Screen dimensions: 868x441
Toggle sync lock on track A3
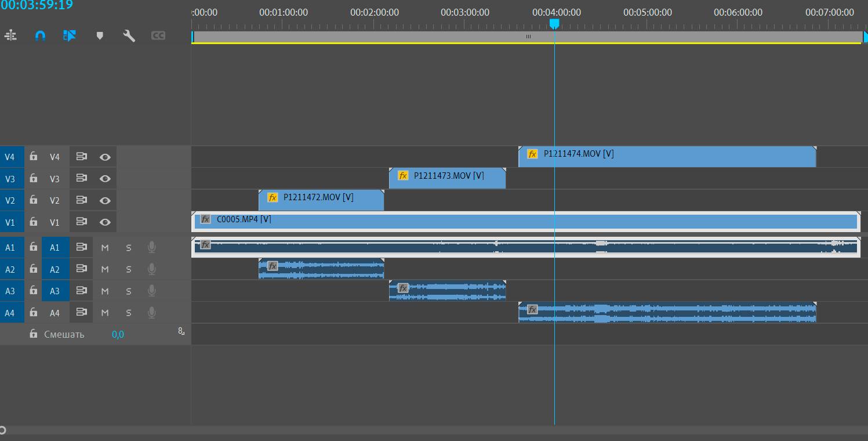[x=81, y=291]
